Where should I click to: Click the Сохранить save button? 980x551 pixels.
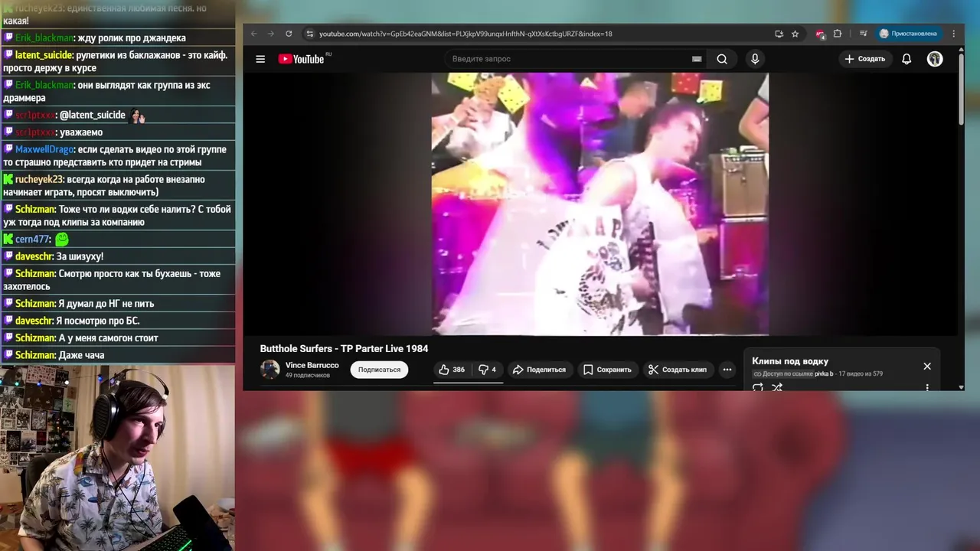607,370
